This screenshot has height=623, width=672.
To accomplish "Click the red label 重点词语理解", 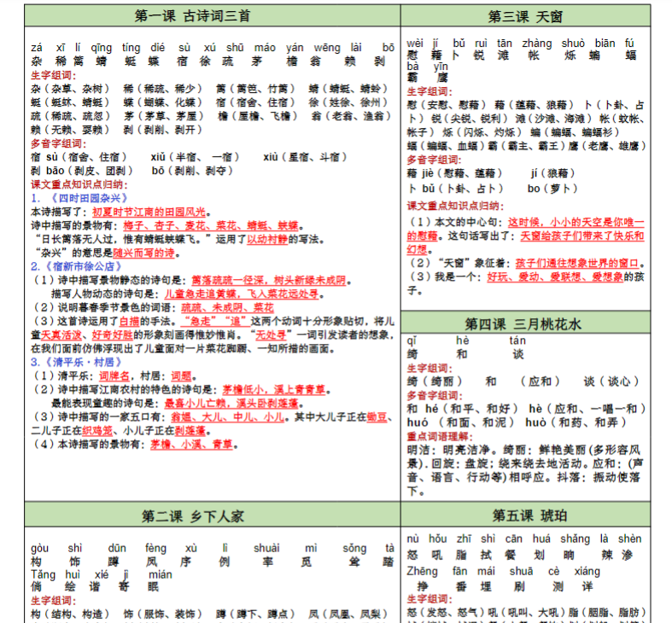I will tap(440, 437).
